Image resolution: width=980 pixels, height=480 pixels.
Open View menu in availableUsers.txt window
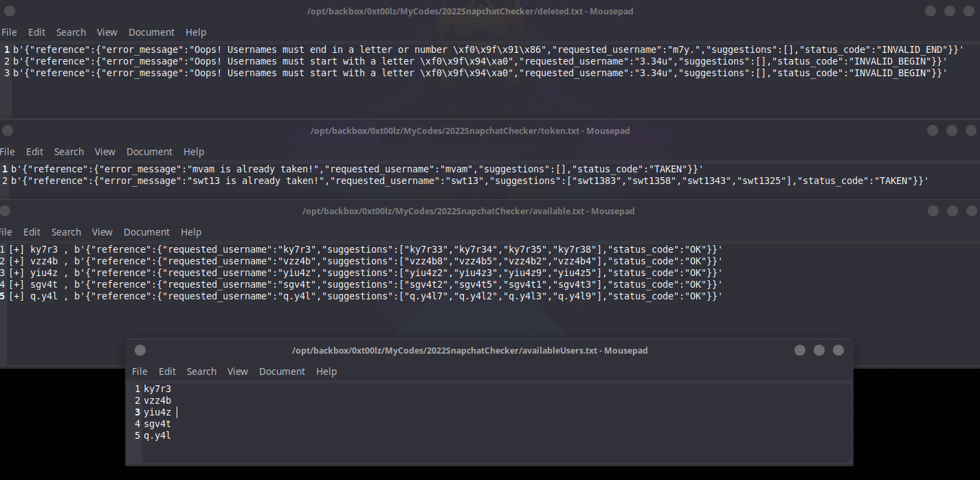point(237,372)
